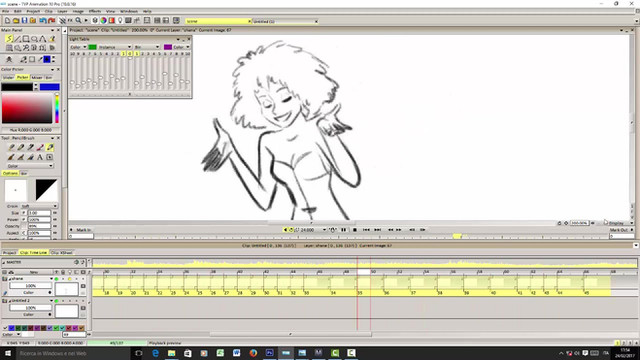Toggle the yellow light table dot on shane layer
The width and height of the screenshot is (640, 360).
(x=70, y=279)
